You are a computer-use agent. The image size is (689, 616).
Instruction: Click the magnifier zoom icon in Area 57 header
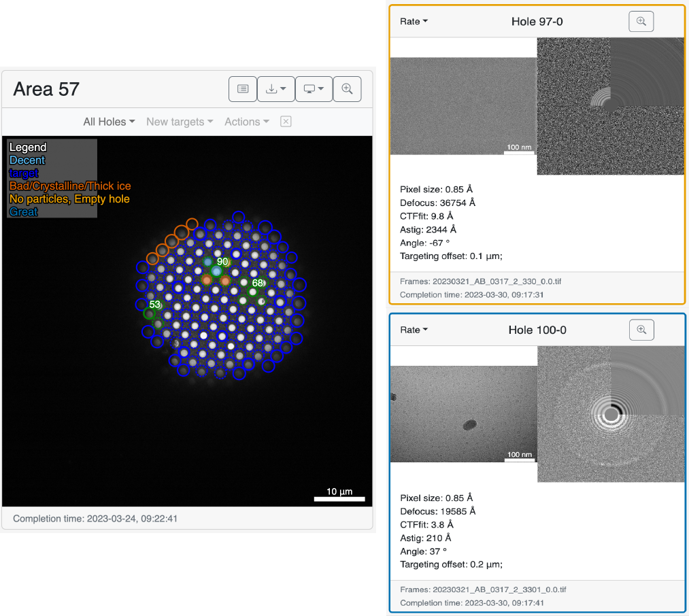pyautogui.click(x=347, y=88)
